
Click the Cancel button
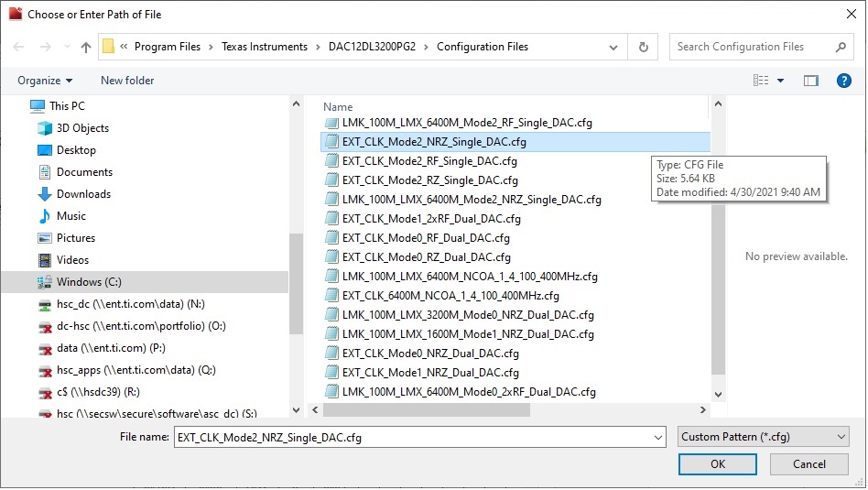pyautogui.click(x=808, y=464)
